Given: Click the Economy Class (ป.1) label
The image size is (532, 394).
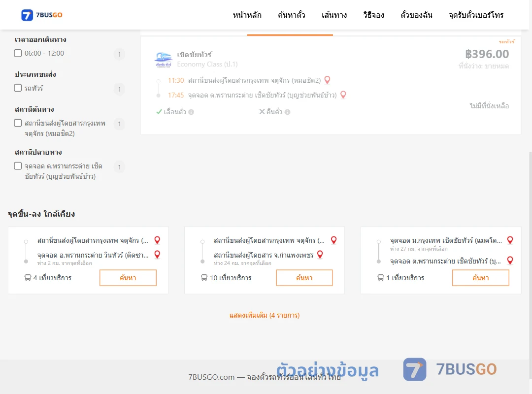Looking at the screenshot, I should click(x=207, y=64).
